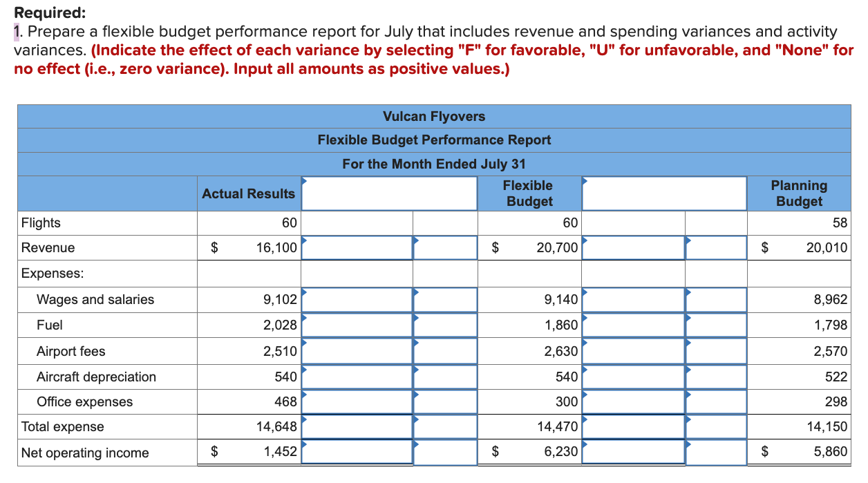
Task: Click actual revenue value 16,100
Action: [276, 248]
